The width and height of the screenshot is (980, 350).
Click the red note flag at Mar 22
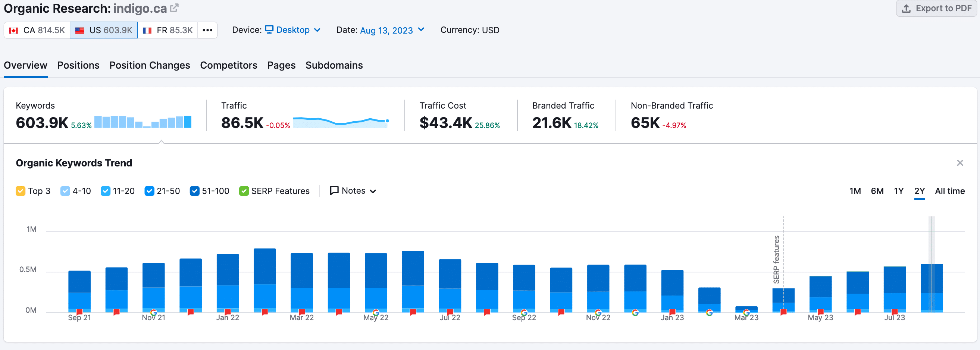(x=302, y=312)
